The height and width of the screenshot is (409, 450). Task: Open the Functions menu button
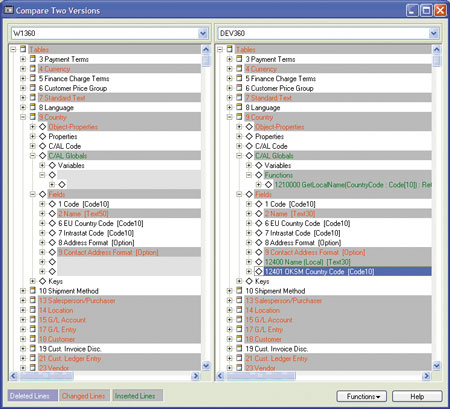click(362, 396)
